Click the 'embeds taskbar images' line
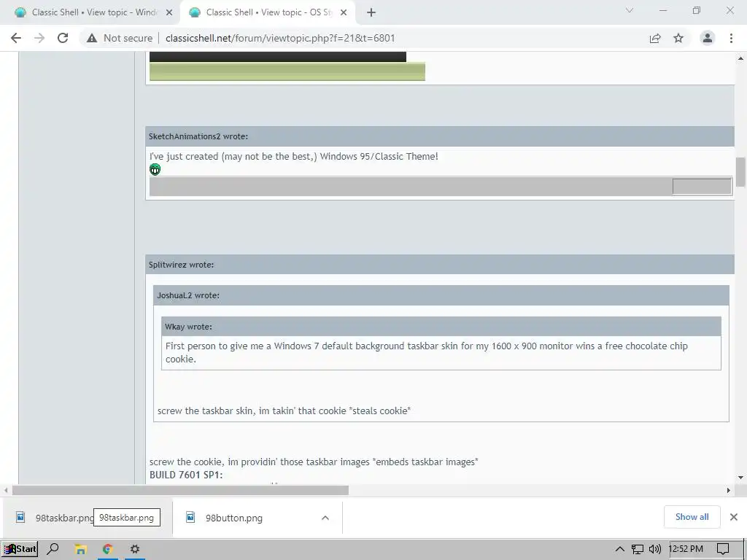 (x=314, y=462)
